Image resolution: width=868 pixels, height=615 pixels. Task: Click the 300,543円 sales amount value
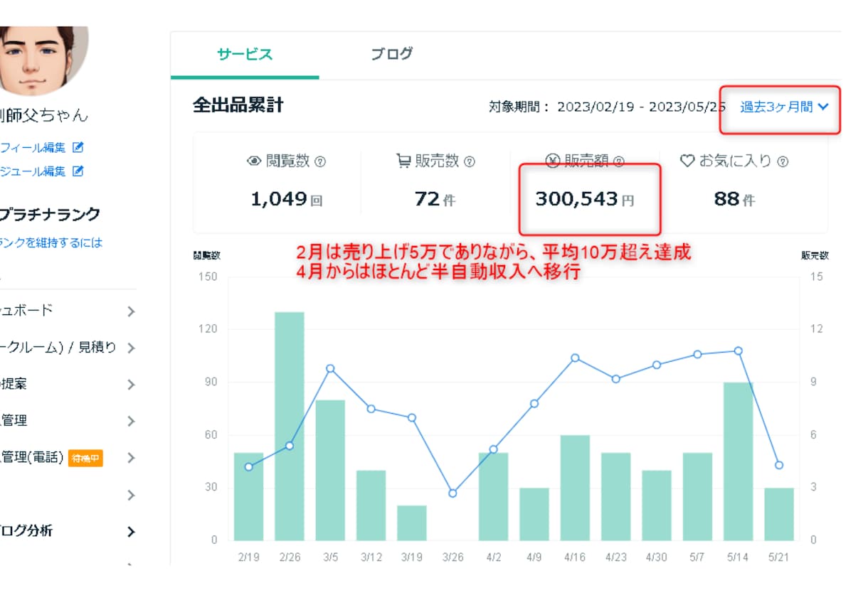tap(585, 200)
